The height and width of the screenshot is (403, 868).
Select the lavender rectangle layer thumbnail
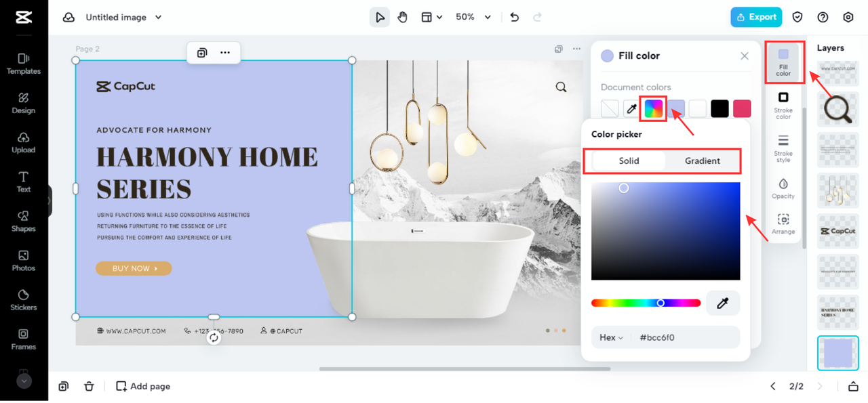click(838, 353)
